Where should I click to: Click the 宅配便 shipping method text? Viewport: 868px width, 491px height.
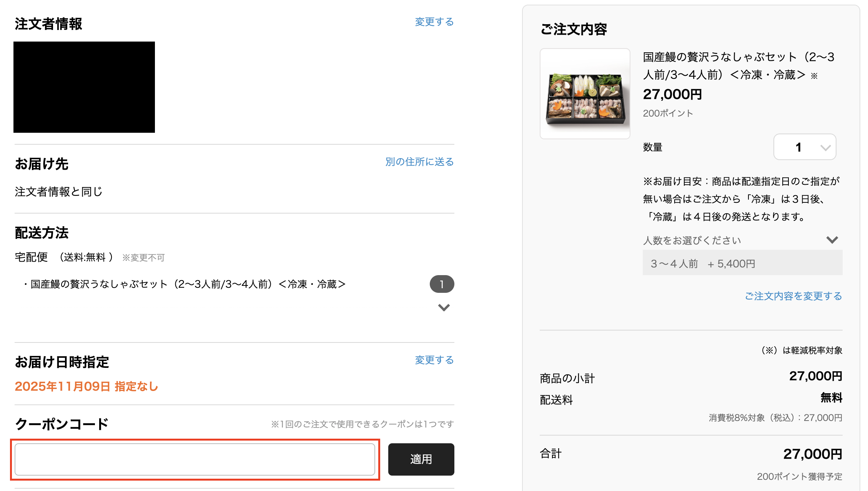(x=32, y=257)
